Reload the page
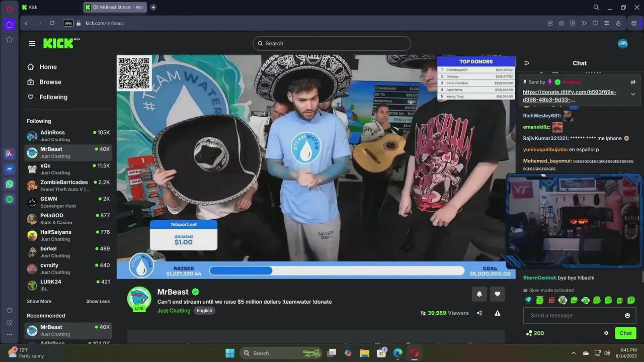Image resolution: width=644 pixels, height=362 pixels. point(52,23)
